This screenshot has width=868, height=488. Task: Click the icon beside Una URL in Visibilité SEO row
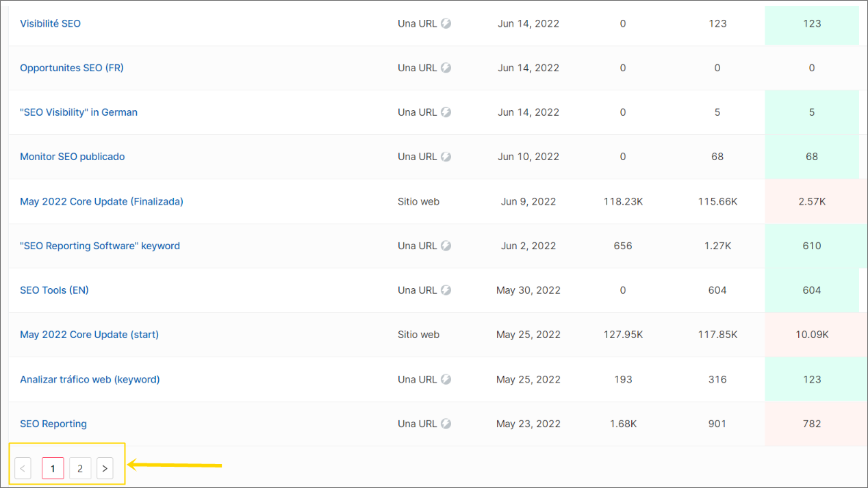tap(446, 23)
